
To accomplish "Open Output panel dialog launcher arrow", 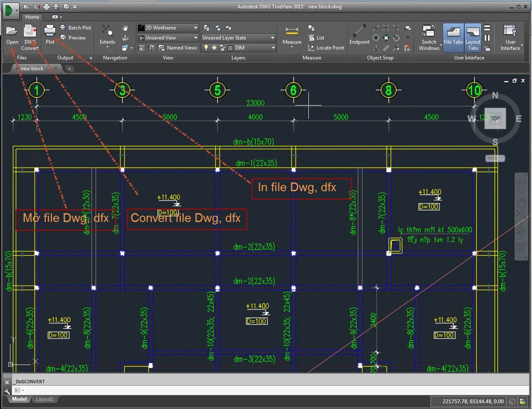I will coord(91,58).
